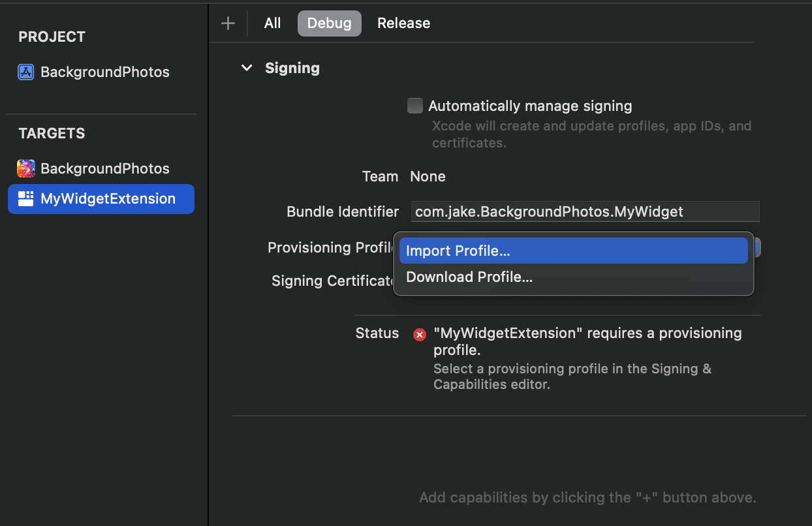Click the red error icon beside Status
812x526 pixels.
click(420, 335)
